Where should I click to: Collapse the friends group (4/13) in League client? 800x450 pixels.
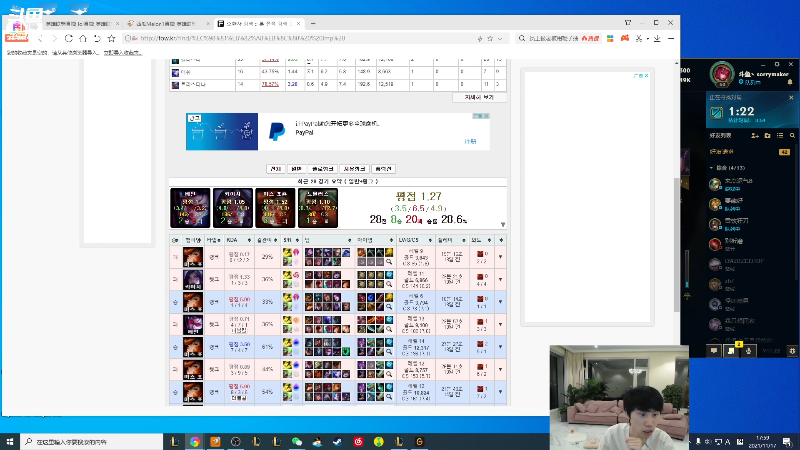(x=712, y=167)
